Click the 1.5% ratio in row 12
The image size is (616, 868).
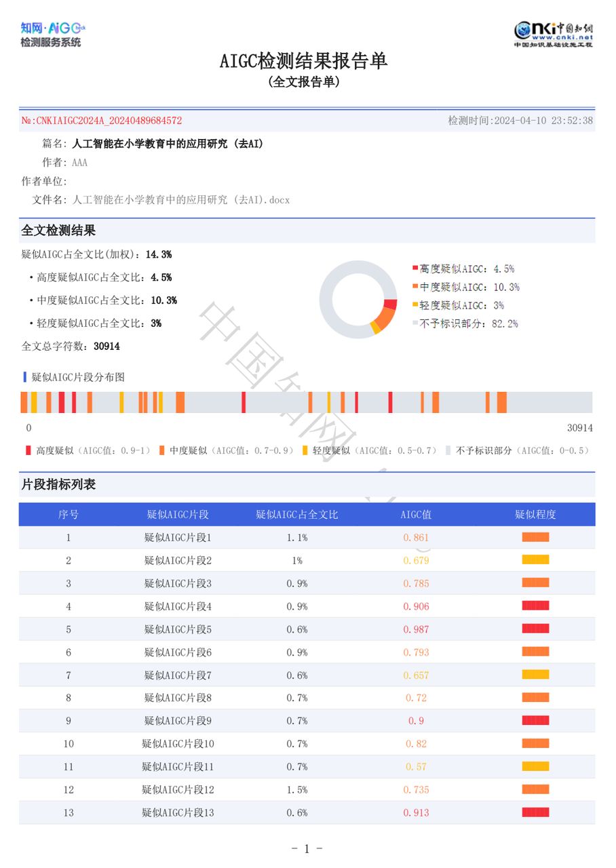[x=297, y=790]
